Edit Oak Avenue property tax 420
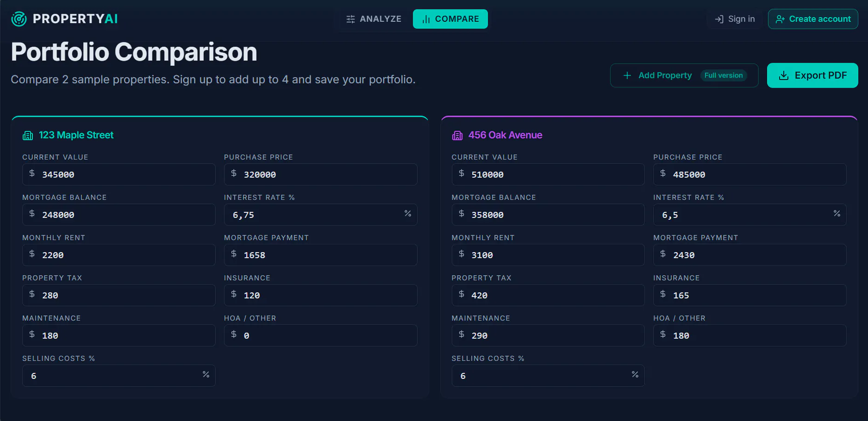868x421 pixels. (548, 295)
